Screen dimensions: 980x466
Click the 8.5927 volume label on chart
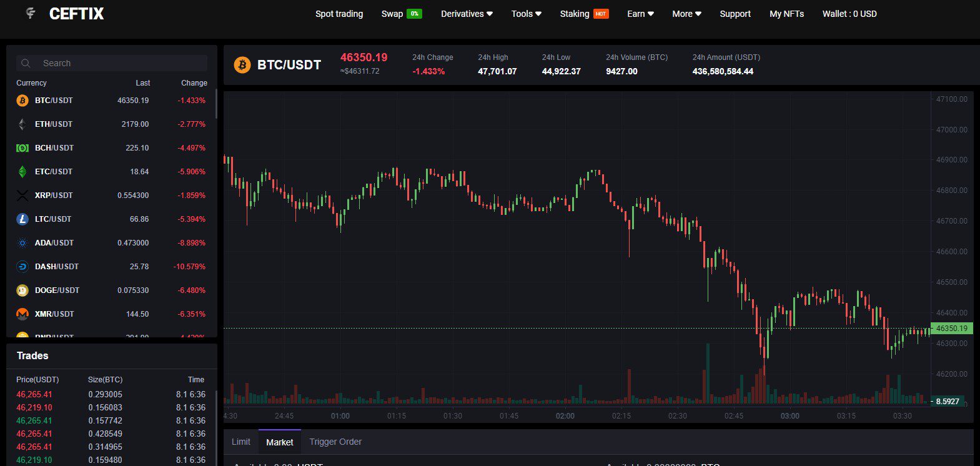(x=947, y=401)
